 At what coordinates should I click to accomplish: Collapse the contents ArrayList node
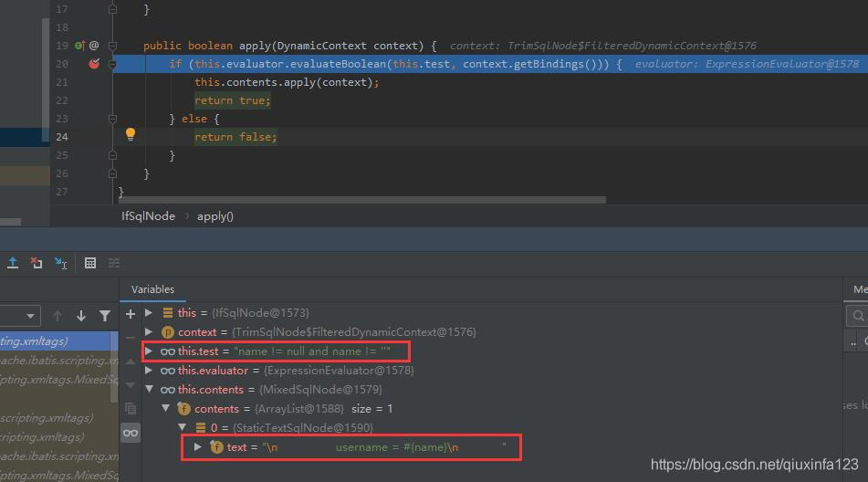165,408
